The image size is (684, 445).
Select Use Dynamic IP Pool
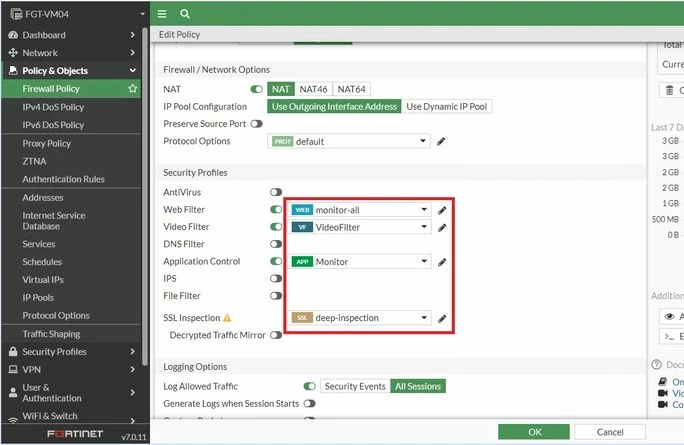coord(447,106)
